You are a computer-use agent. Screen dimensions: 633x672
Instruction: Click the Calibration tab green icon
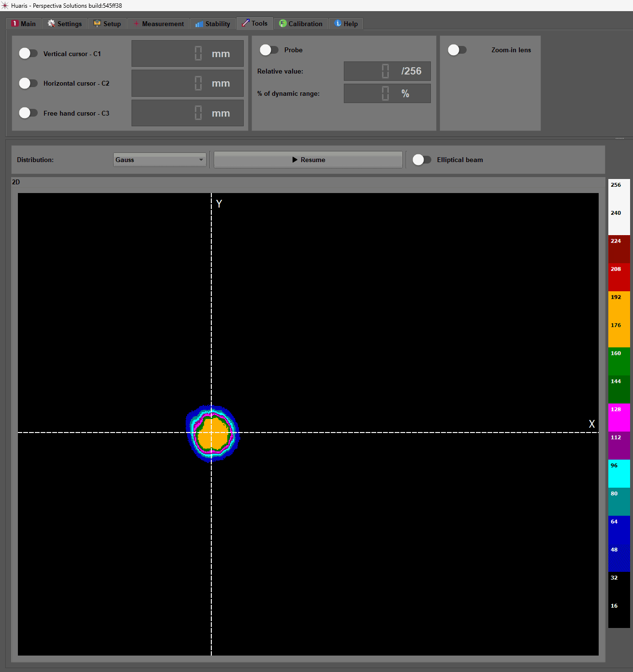(283, 24)
